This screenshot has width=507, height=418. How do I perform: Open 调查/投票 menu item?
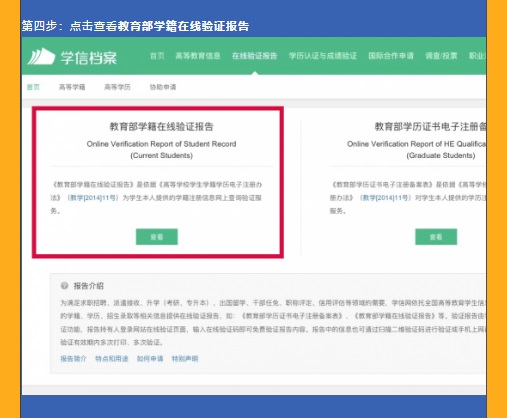pyautogui.click(x=441, y=56)
